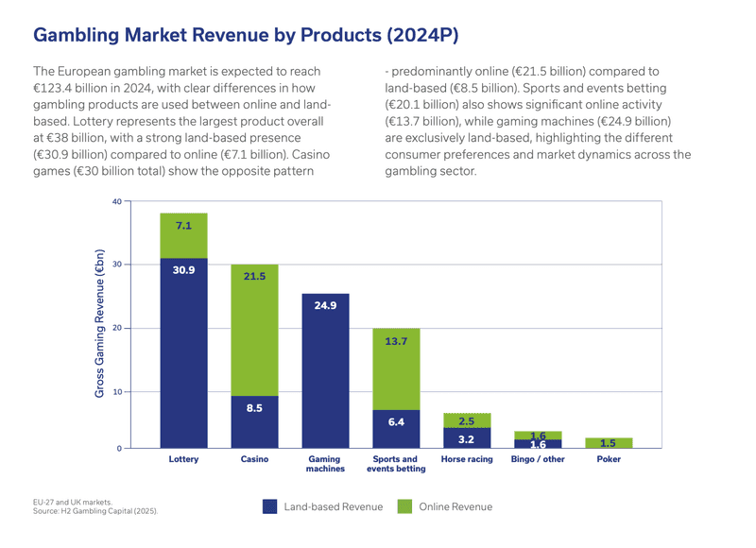This screenshot has width=756, height=548.
Task: Click the Gaming machines axis label
Action: [325, 464]
